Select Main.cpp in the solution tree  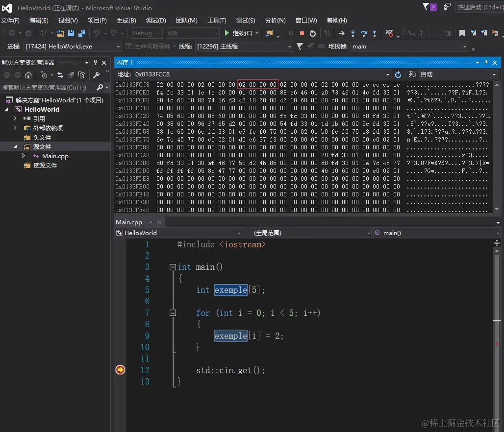point(55,156)
